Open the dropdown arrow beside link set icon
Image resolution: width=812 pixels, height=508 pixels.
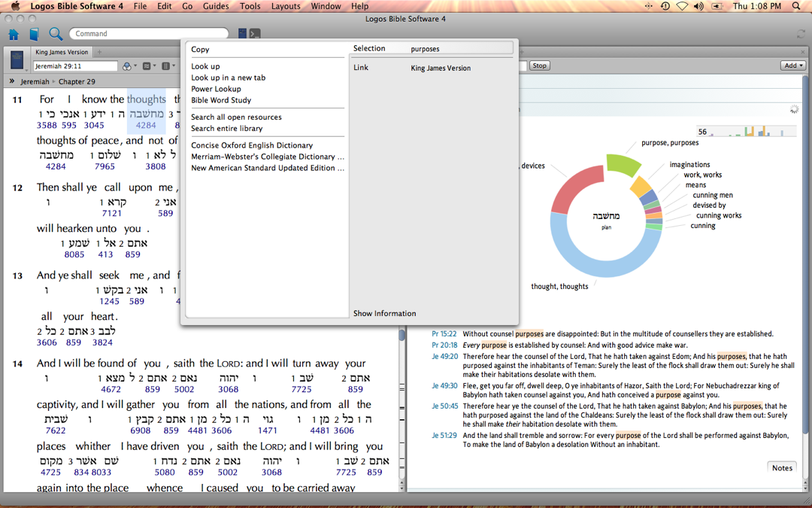pos(174,65)
